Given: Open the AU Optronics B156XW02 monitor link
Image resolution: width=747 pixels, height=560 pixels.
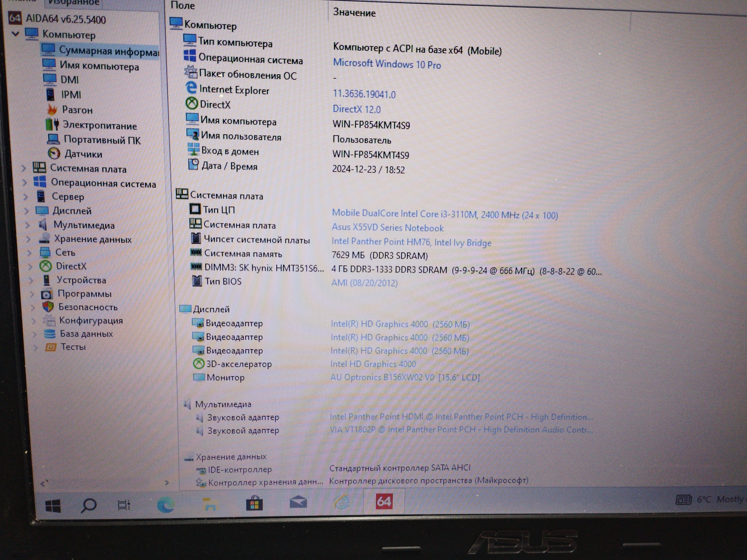Looking at the screenshot, I should pyautogui.click(x=405, y=377).
